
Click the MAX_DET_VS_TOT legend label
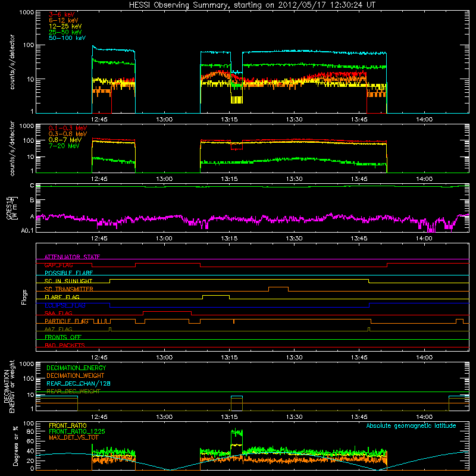[x=73, y=437]
